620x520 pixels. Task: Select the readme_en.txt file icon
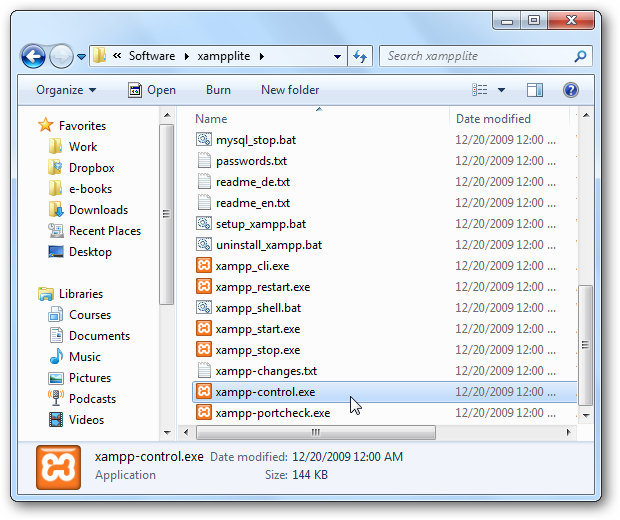point(204,202)
